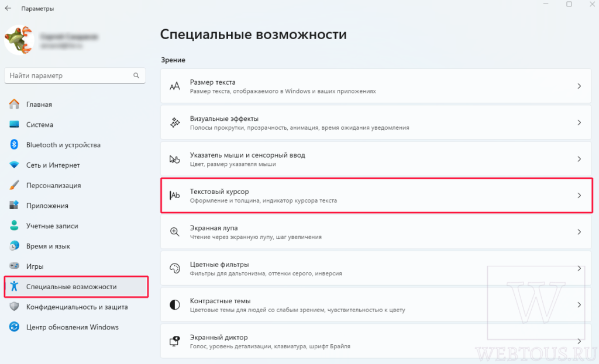The image size is (599, 364).
Task: Open Bluetooth и устройства settings
Action: 75,145
